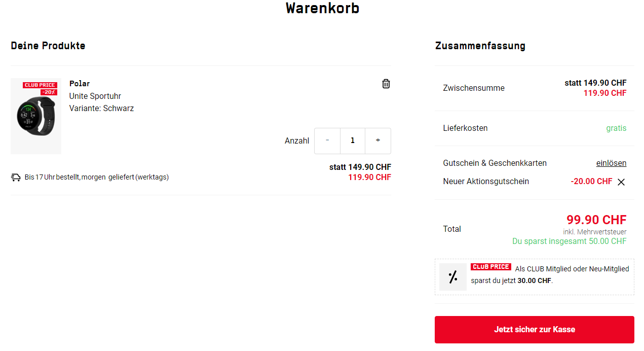
Task: Remove the Neuer Aktionsgutschein voucher
Action: click(x=621, y=182)
